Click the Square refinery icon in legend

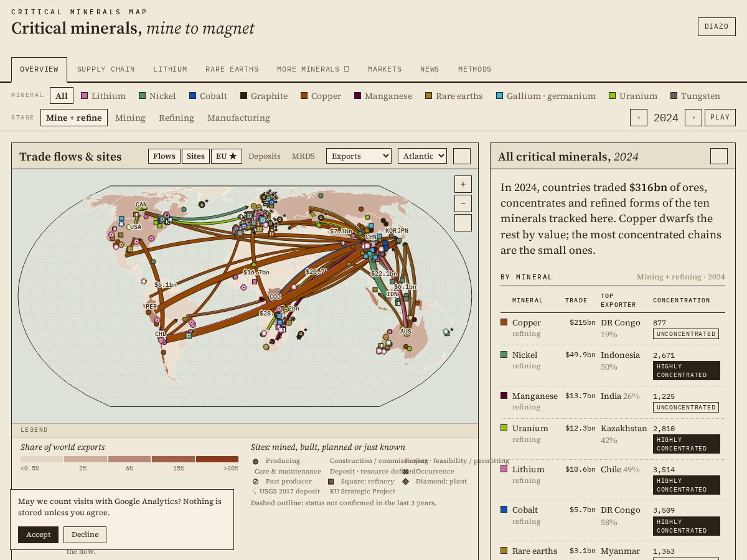pos(331,482)
